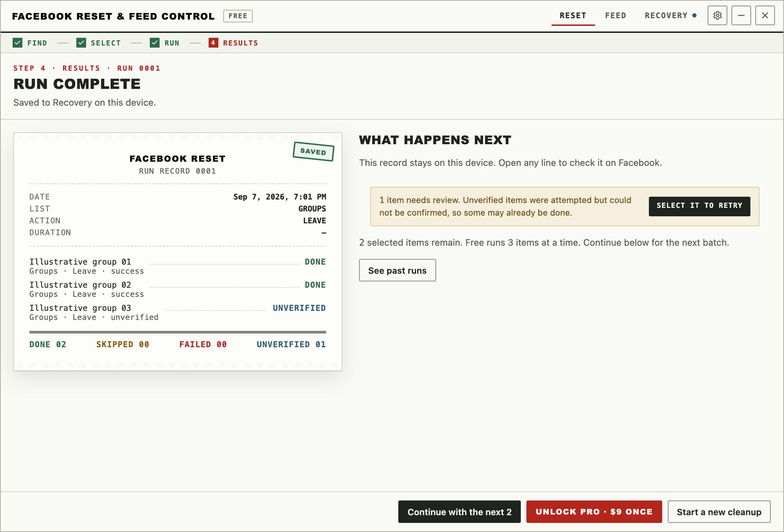
Task: Click the green check icon beside FIND
Action: point(18,43)
